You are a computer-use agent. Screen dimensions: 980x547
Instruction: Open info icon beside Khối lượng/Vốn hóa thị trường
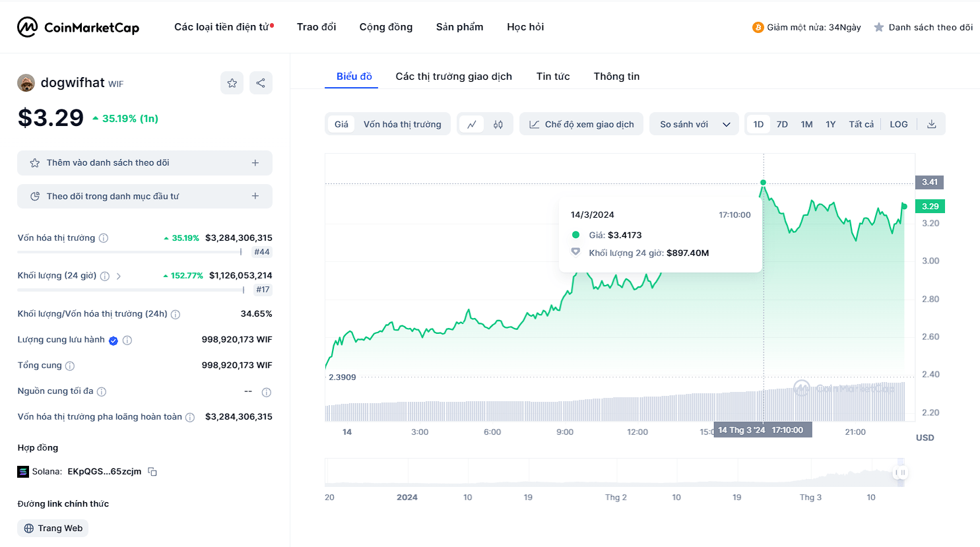click(x=176, y=315)
